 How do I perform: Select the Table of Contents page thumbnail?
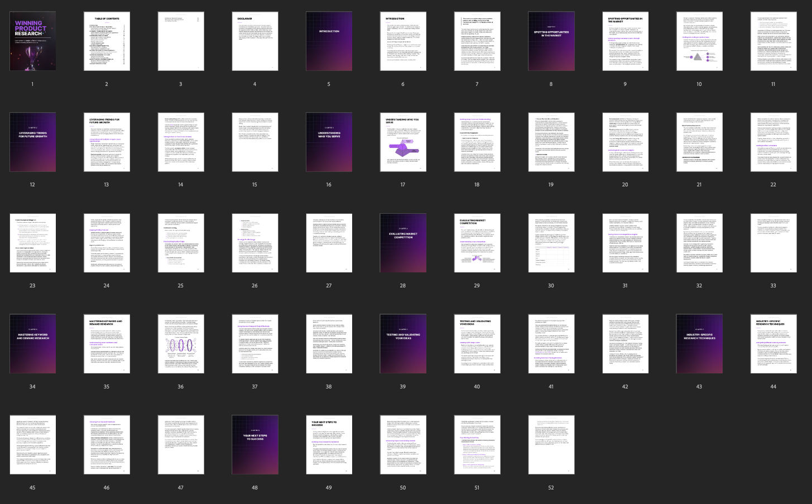[x=107, y=41]
